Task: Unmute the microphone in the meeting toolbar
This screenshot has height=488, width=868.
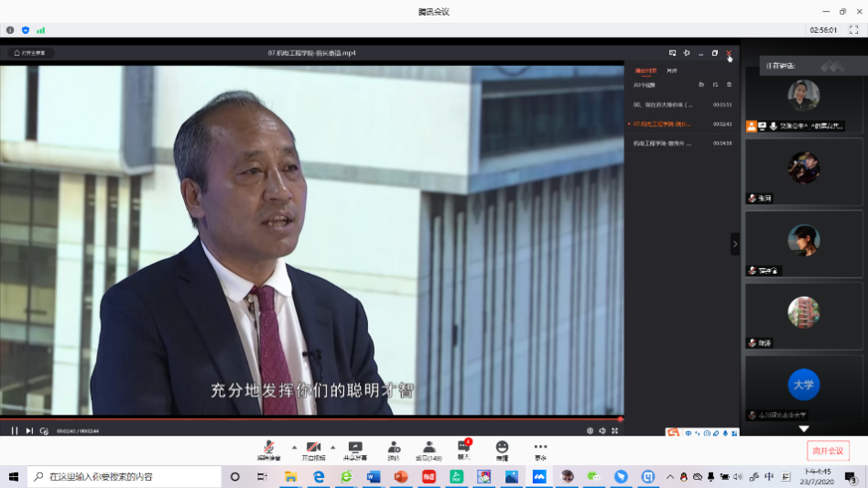Action: tap(268, 448)
